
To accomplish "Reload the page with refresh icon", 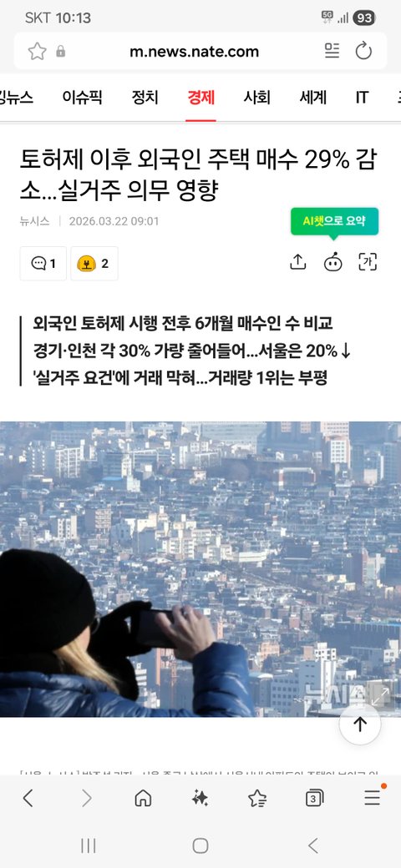I will click(x=363, y=52).
